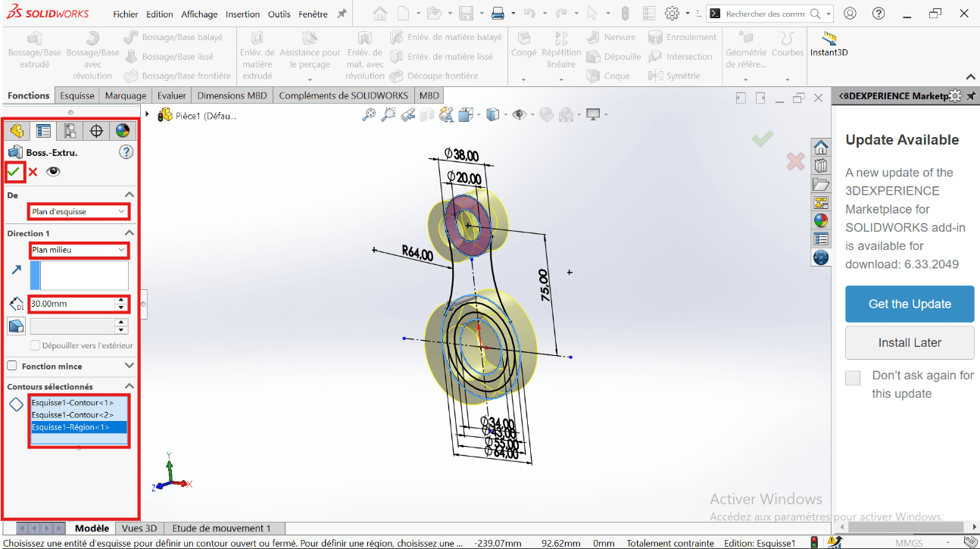Viewport: 980px width, 549px height.
Task: Toggle the detailed preview eye icon
Action: (x=53, y=172)
